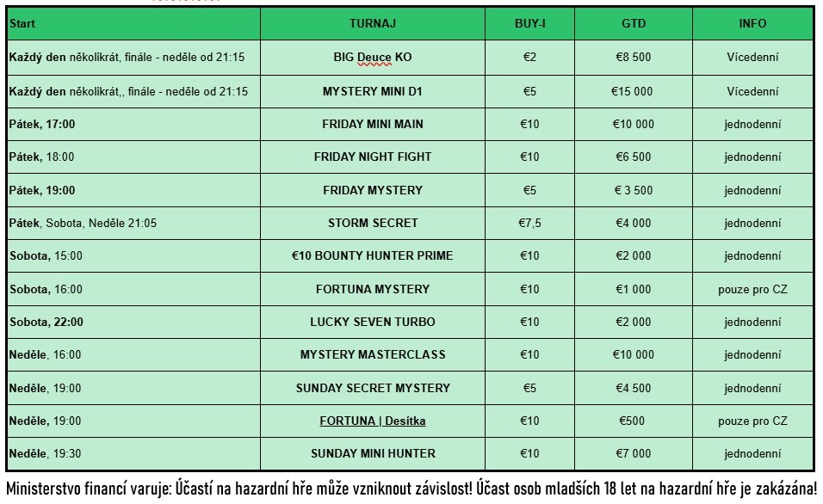
Task: Click the TURNAJ column header
Action: pyautogui.click(x=372, y=23)
